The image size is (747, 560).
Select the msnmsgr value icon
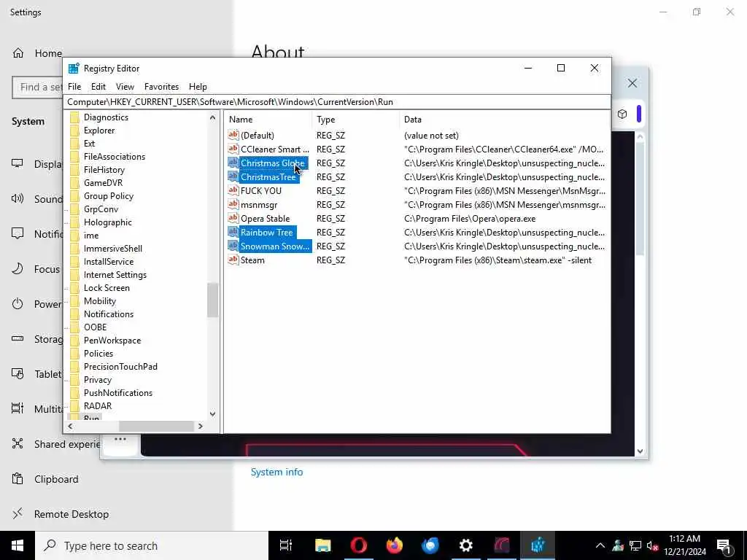(233, 204)
